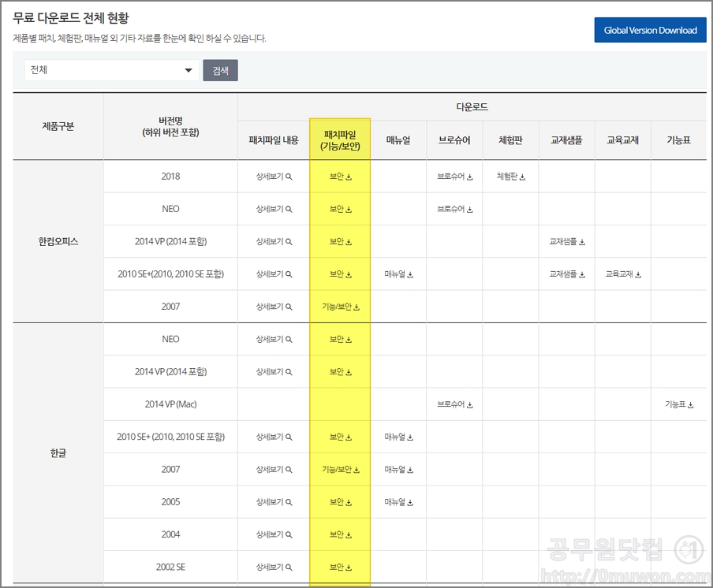Download 보안 patch for 한컴오피스 2010 SE+
The height and width of the screenshot is (588, 713).
coord(341,274)
